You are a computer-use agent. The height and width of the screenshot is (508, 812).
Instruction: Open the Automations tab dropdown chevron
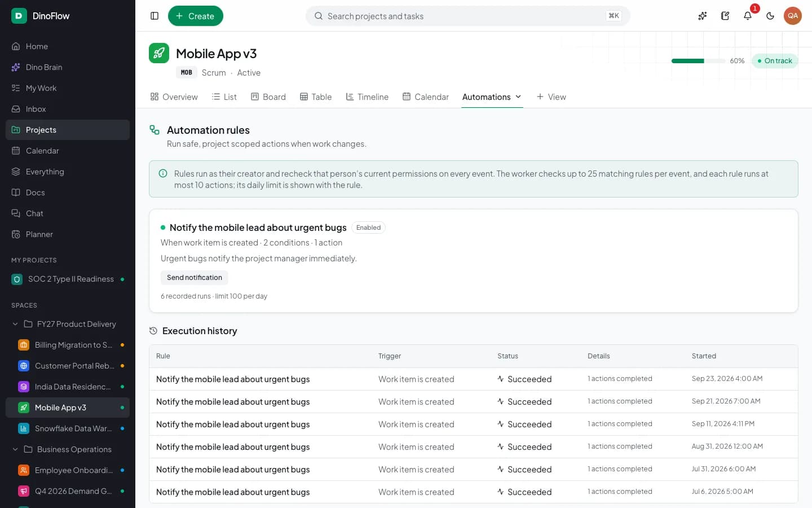[518, 97]
